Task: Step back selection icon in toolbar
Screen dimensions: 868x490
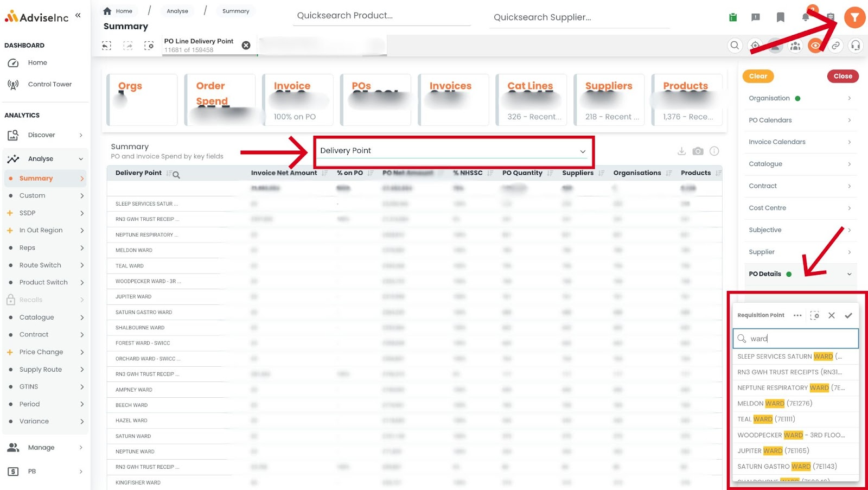Action: 107,46
